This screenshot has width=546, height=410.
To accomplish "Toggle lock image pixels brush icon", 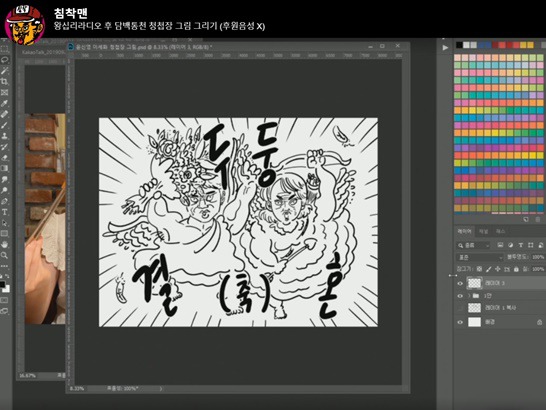I will [489, 269].
